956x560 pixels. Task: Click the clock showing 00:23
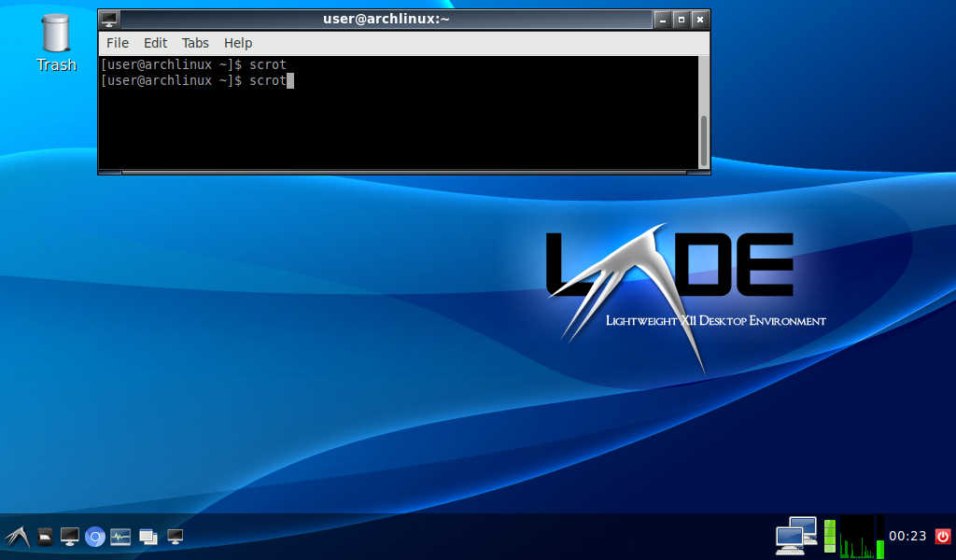pos(907,536)
